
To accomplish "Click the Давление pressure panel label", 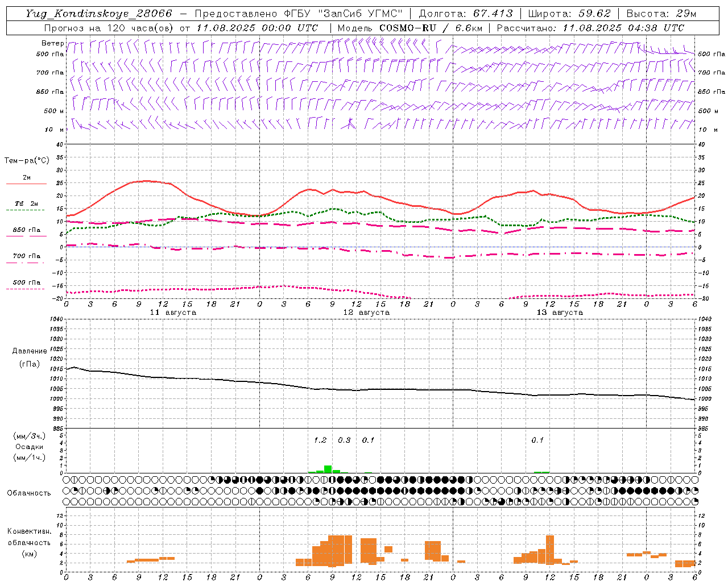I will coord(30,351).
